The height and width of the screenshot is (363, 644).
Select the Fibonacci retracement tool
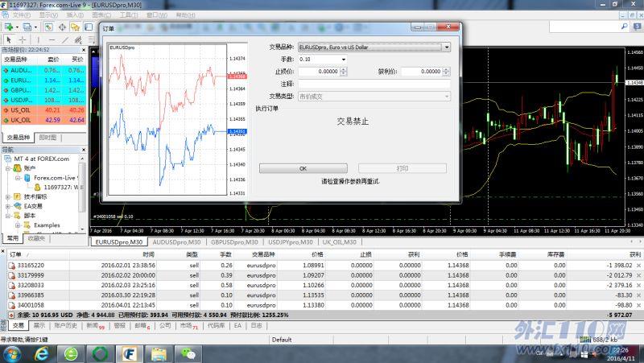91,39
